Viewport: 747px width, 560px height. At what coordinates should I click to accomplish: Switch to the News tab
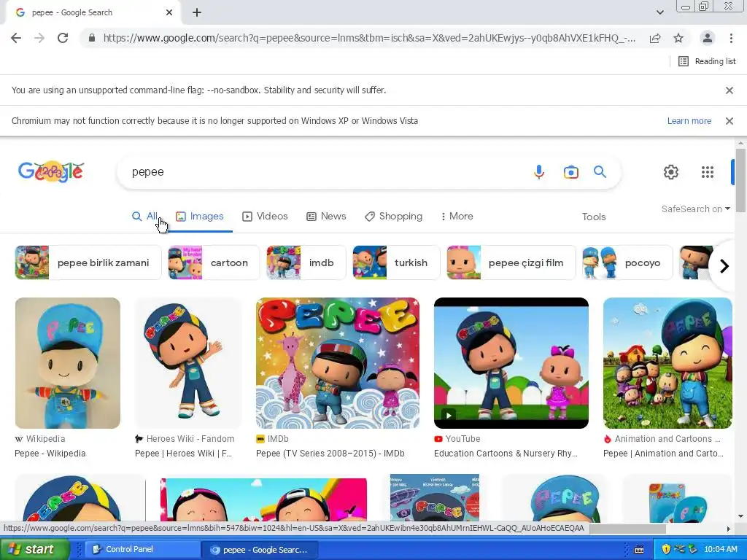[x=326, y=216]
